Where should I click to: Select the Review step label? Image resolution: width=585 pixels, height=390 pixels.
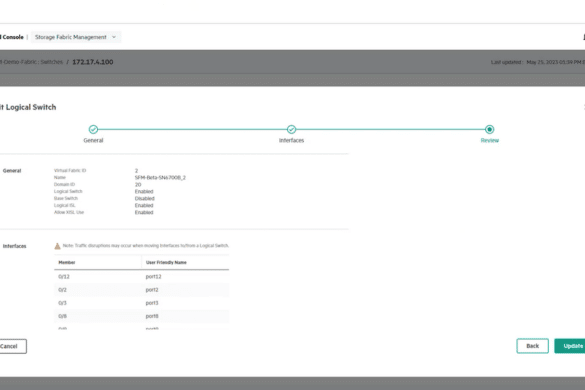coord(489,140)
